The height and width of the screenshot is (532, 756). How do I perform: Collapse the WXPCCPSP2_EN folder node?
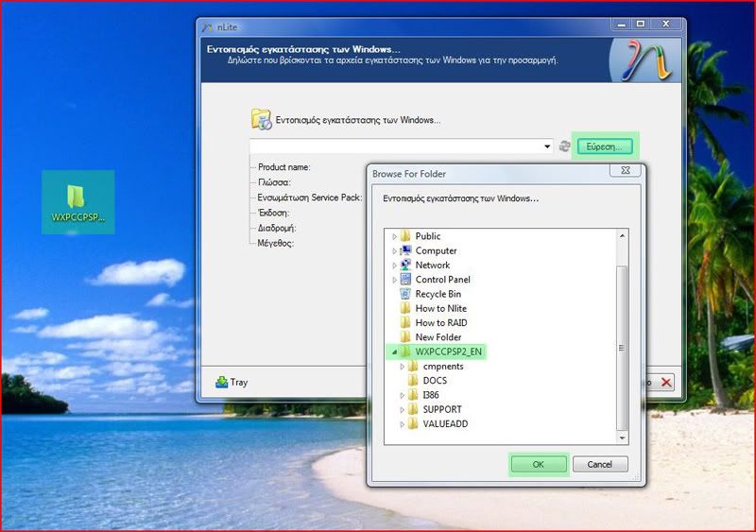click(x=394, y=352)
